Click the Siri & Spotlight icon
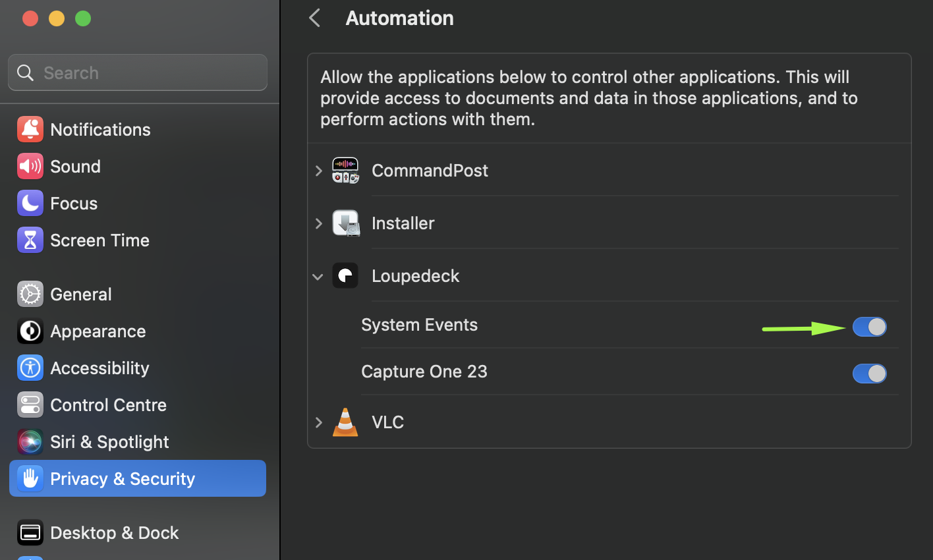The image size is (933, 560). [x=30, y=442]
